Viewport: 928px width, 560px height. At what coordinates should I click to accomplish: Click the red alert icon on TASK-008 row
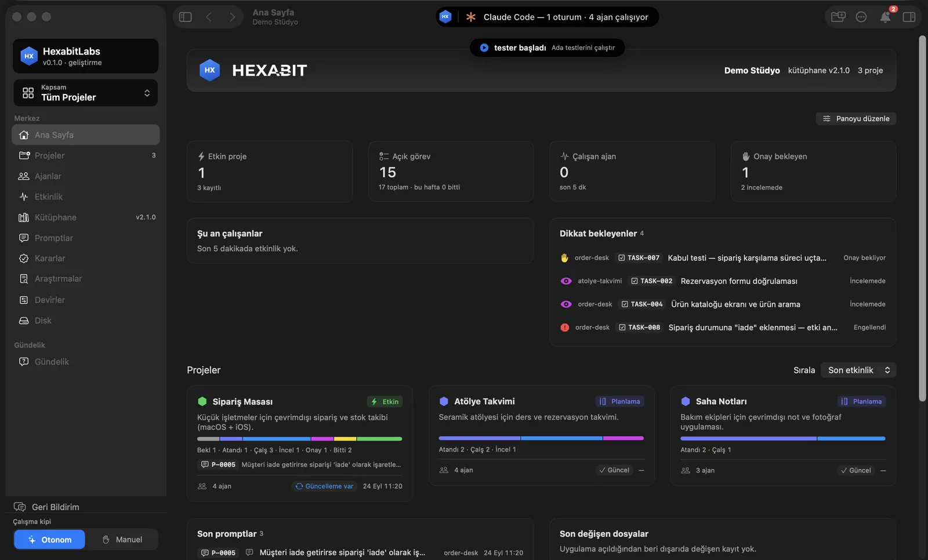565,327
